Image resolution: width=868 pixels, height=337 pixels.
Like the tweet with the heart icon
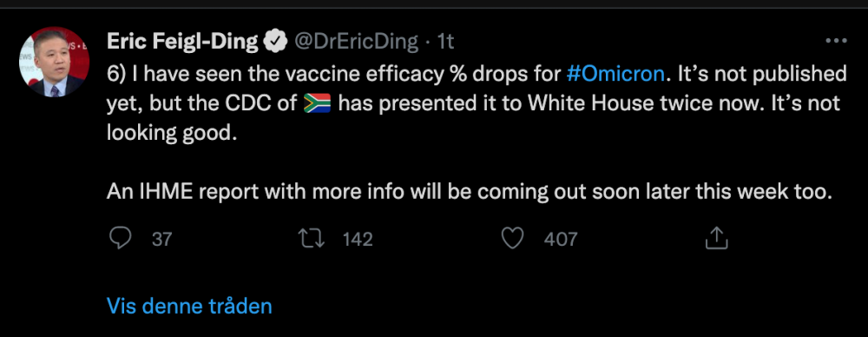pyautogui.click(x=513, y=239)
